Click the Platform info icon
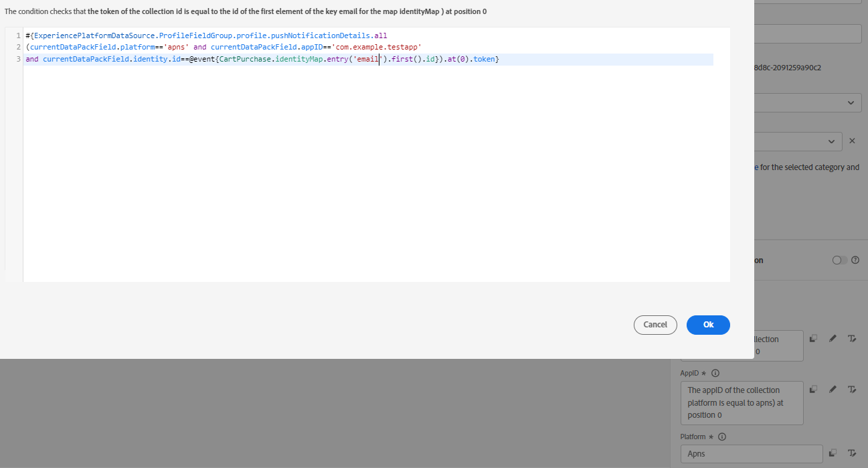 [x=722, y=437]
